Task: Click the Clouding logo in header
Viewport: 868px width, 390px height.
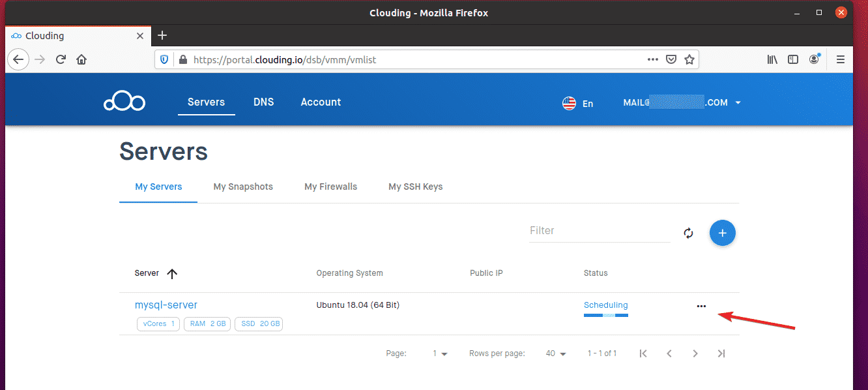Action: 124,102
